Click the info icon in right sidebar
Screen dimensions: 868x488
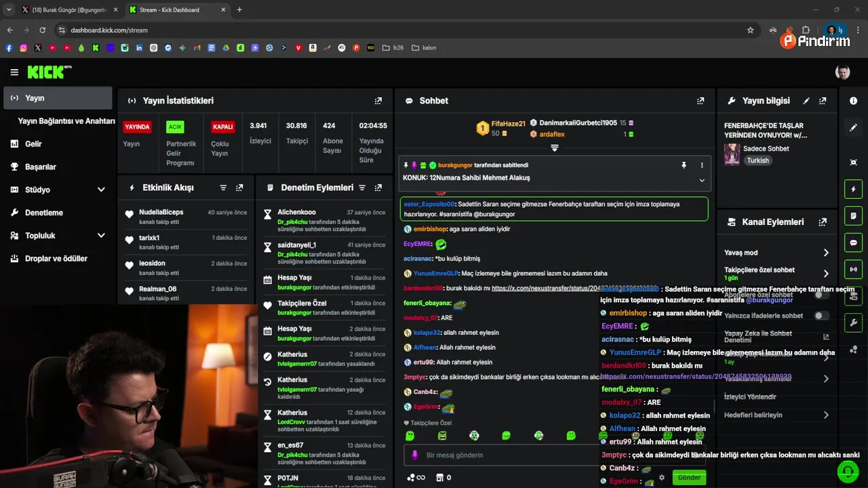pos(853,100)
